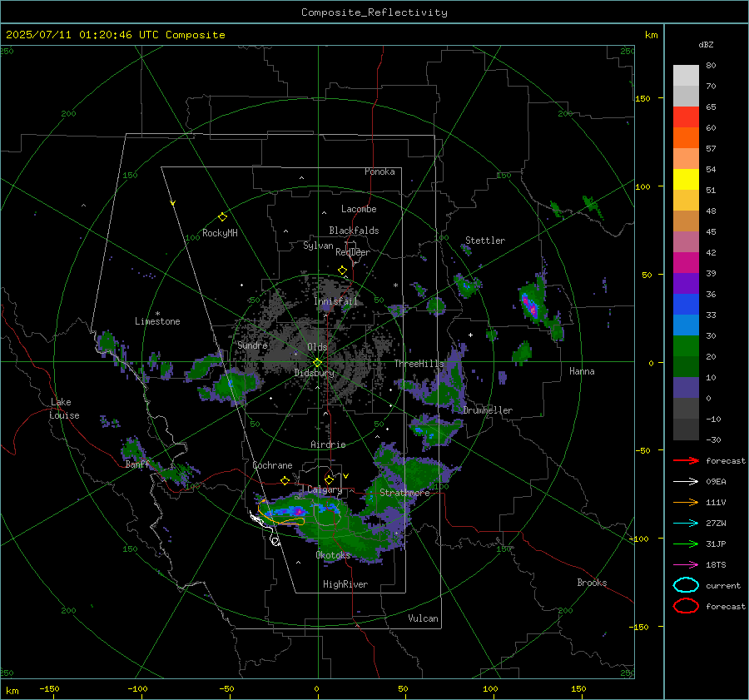The width and height of the screenshot is (749, 700).
Task: Click the Lacombe town label
Action: tap(359, 209)
